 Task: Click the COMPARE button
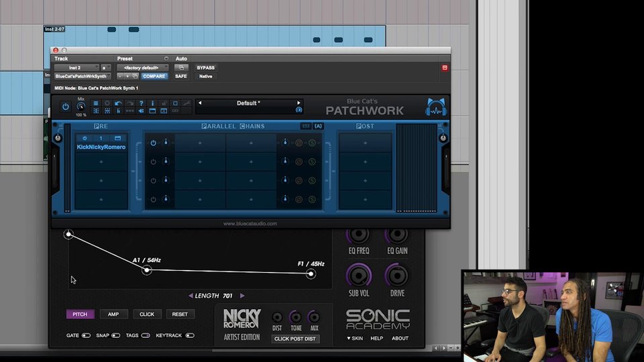click(154, 76)
